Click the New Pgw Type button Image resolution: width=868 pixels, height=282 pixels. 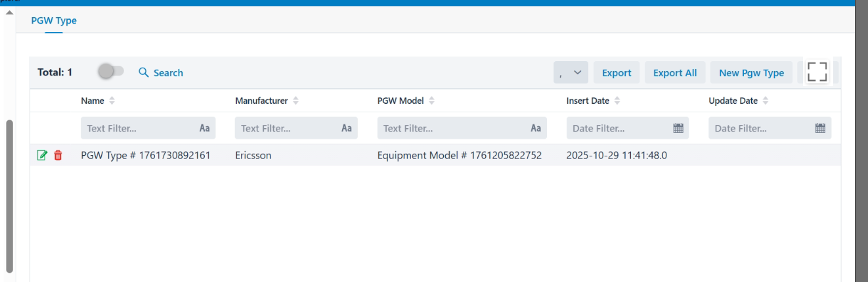pyautogui.click(x=751, y=73)
